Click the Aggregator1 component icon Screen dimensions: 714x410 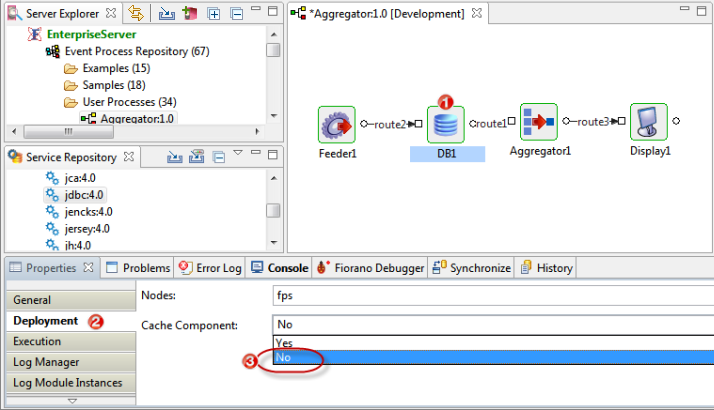(x=539, y=122)
